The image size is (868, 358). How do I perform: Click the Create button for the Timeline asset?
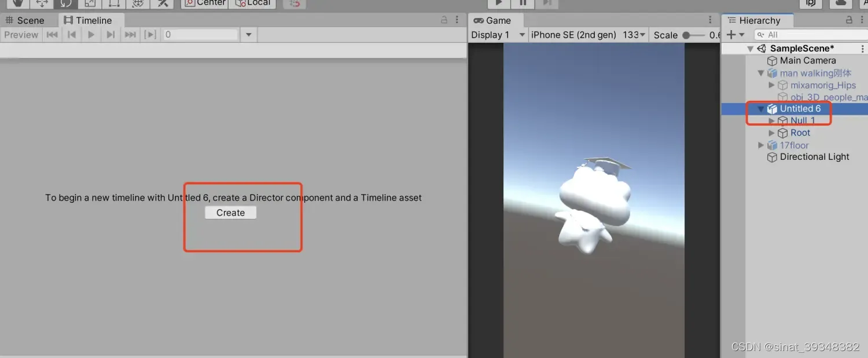pyautogui.click(x=230, y=212)
